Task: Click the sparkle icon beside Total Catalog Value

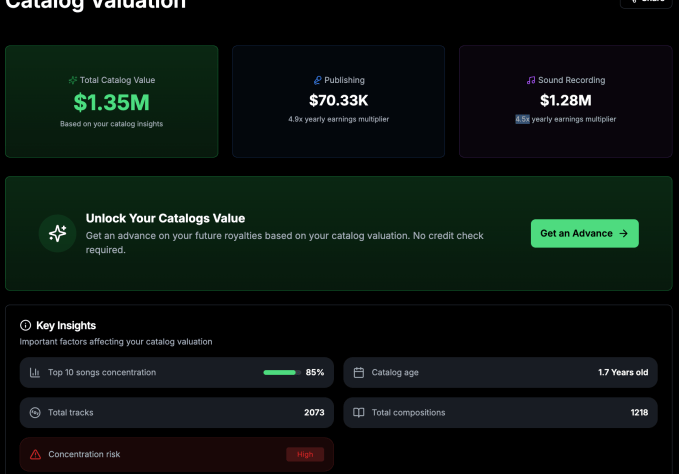Action: tap(73, 80)
